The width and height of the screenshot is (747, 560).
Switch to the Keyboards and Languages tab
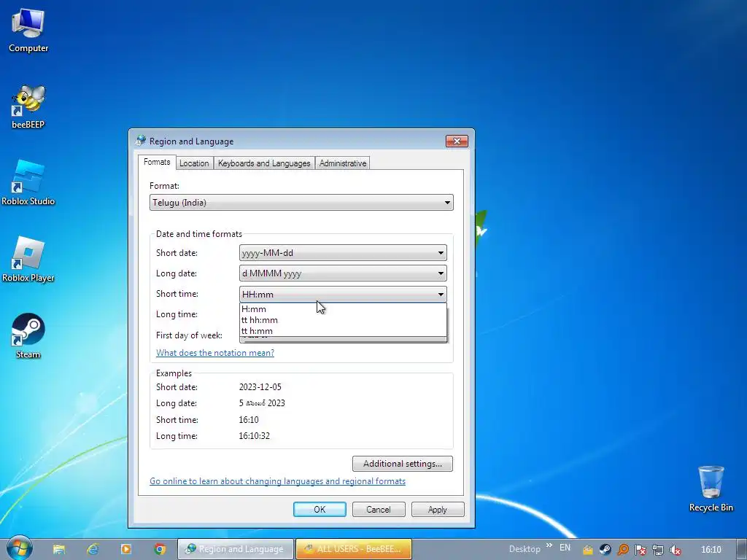pos(264,163)
